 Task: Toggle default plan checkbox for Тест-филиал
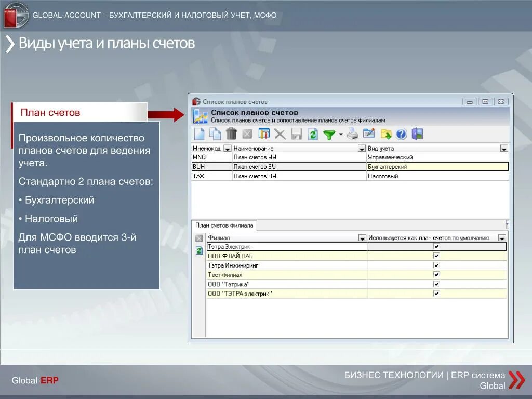coord(436,274)
